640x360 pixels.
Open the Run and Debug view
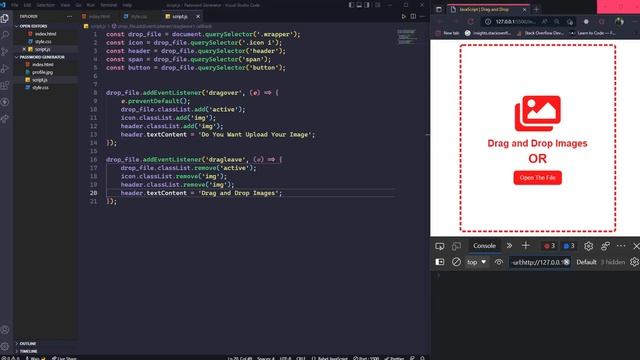5,69
